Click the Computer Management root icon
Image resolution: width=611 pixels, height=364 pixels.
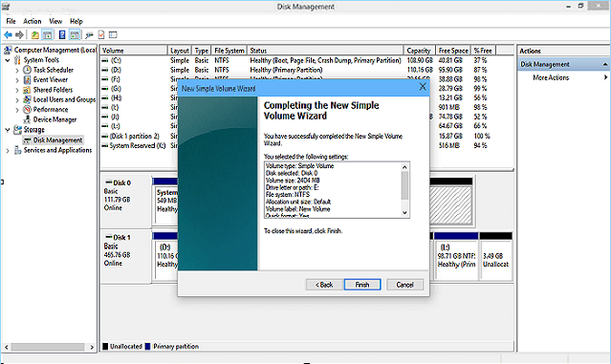coord(8,50)
